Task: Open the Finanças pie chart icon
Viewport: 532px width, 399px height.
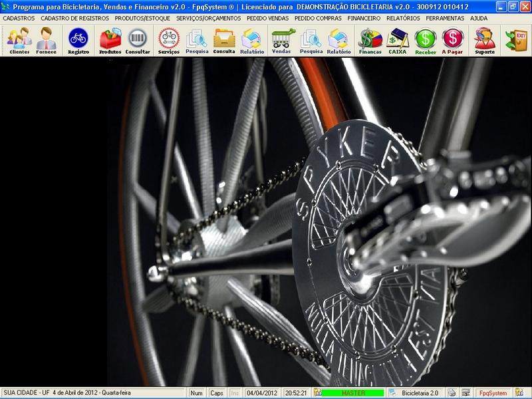Action: point(370,41)
